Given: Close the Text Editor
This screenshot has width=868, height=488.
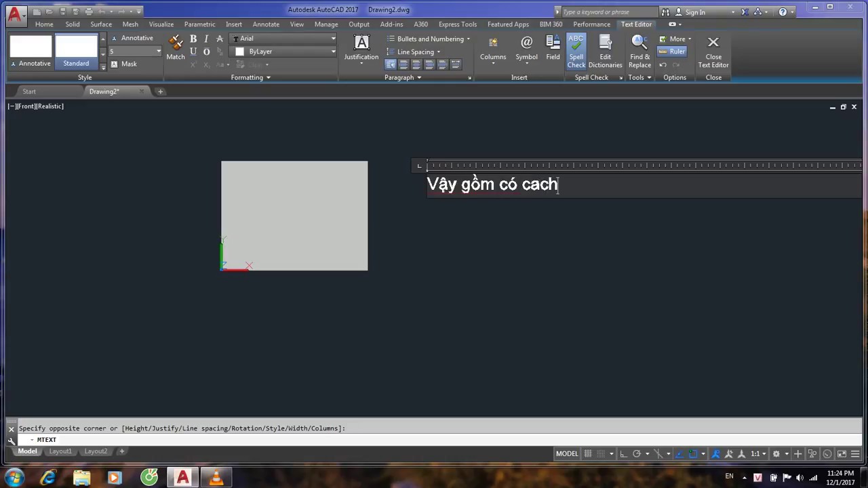Looking at the screenshot, I should tap(713, 51).
